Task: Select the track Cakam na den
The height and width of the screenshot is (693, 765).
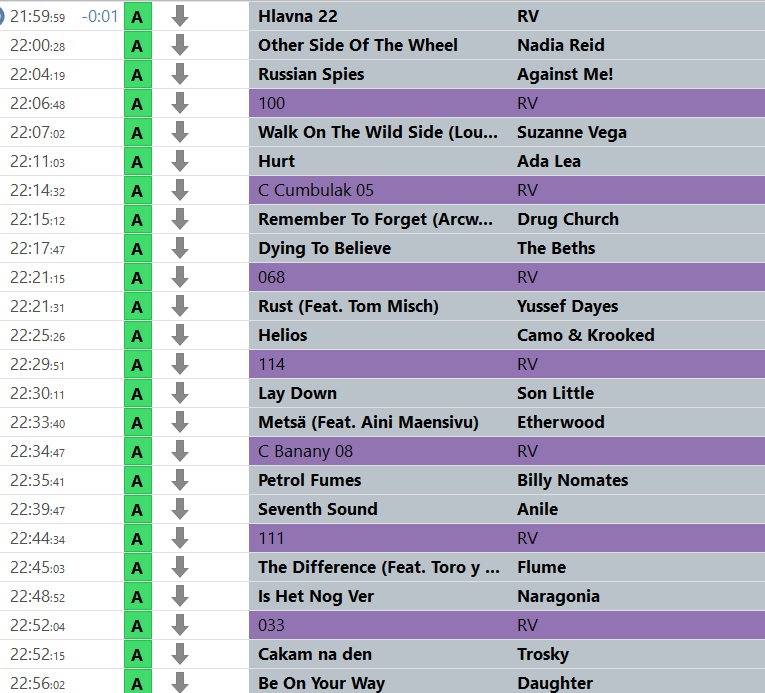Action: 315,655
